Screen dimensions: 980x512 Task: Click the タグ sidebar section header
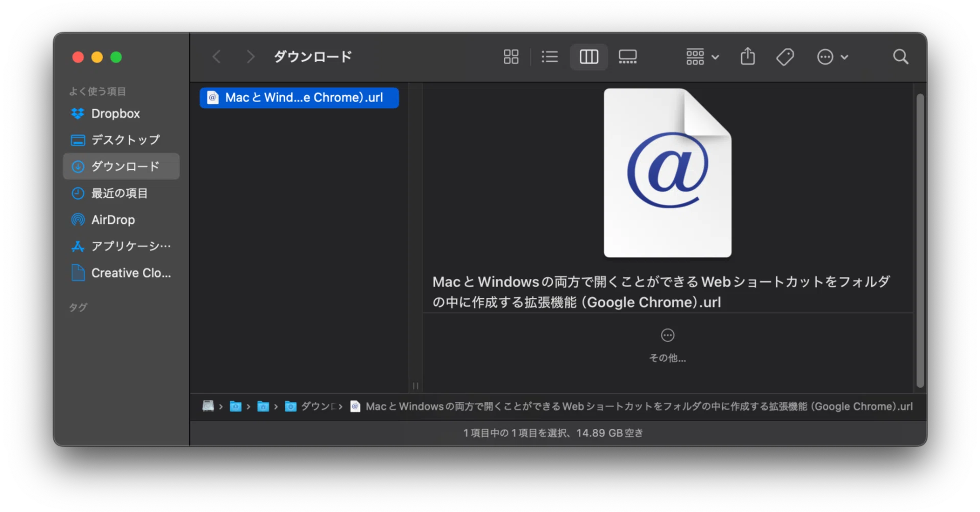coord(78,307)
